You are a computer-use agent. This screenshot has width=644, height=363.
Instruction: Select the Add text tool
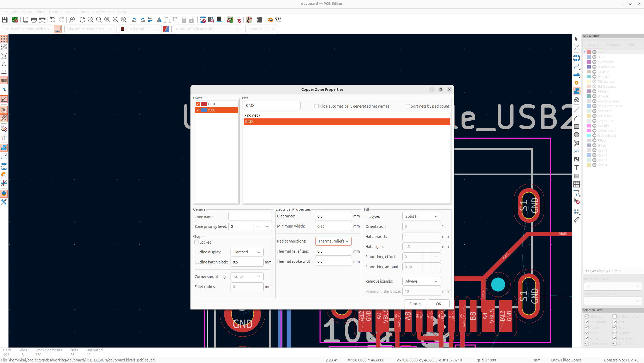click(577, 168)
